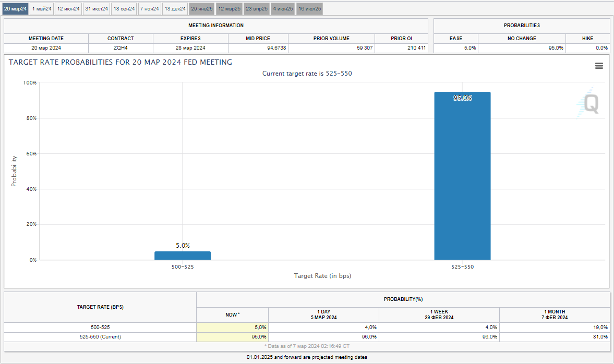Screen dimensions: 614x364
Task: Click the projected 16 июл25 tab
Action: click(309, 9)
